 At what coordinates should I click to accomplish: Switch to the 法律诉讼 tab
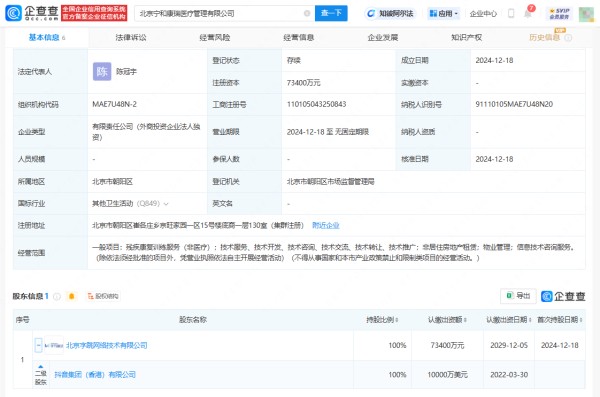tap(130, 37)
